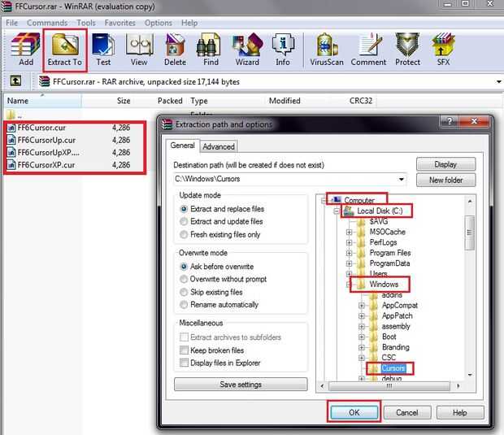The height and width of the screenshot is (435, 504).
Task: Click the Save settings button
Action: point(241,385)
